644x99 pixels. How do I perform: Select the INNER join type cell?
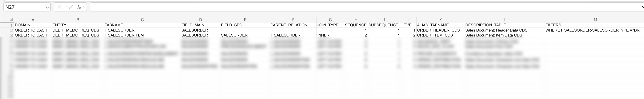tap(323, 35)
